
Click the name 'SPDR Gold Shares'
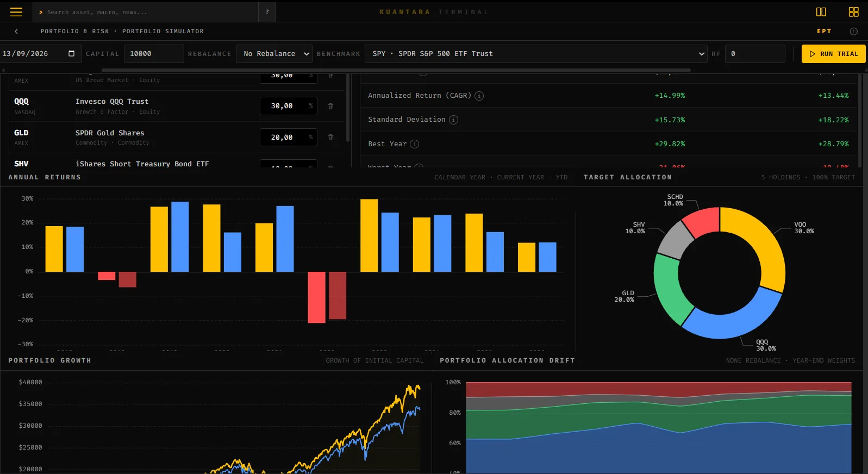click(110, 133)
